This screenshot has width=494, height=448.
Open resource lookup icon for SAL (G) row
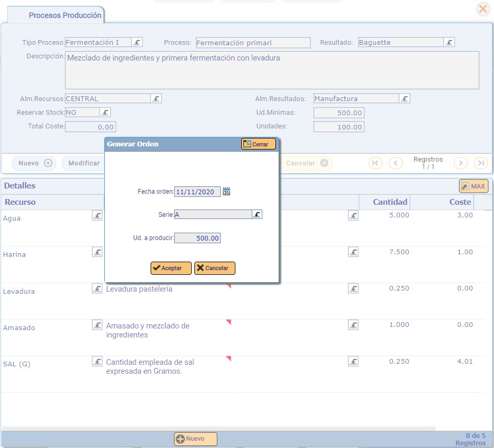click(x=97, y=361)
